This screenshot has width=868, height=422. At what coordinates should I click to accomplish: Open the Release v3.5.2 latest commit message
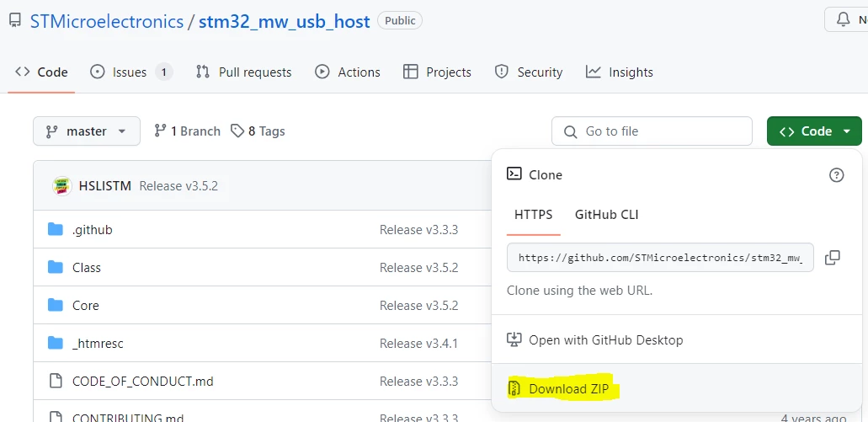click(178, 186)
